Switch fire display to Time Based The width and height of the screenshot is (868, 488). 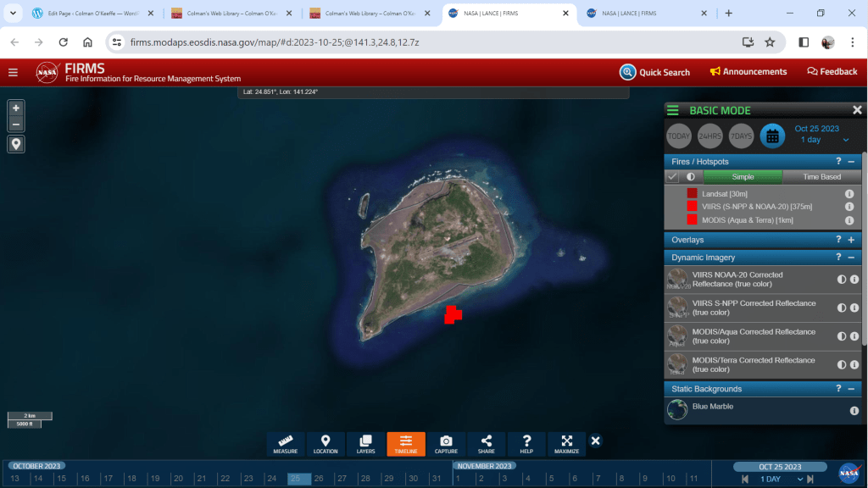(x=821, y=176)
